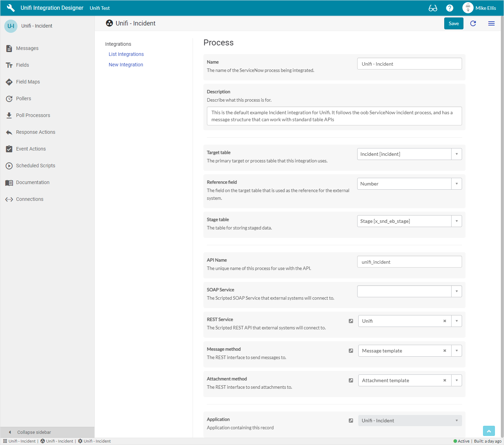Open Field Maps in the sidebar
This screenshot has width=504, height=445.
(x=28, y=82)
